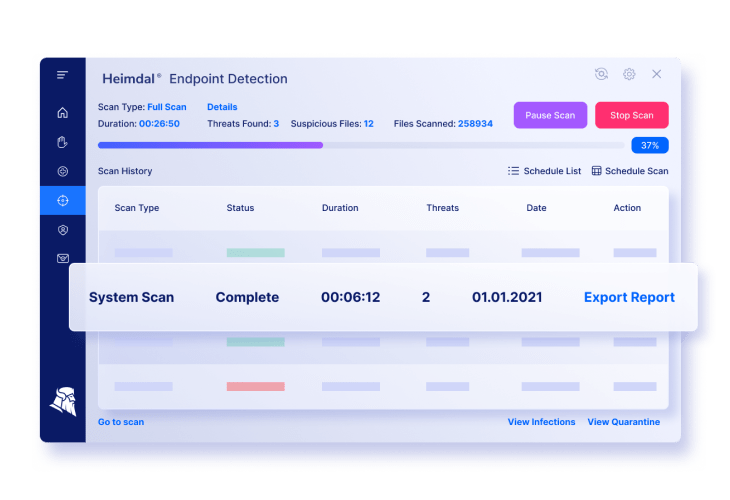Open the email security envelope icon
The image size is (730, 500).
pos(63,258)
